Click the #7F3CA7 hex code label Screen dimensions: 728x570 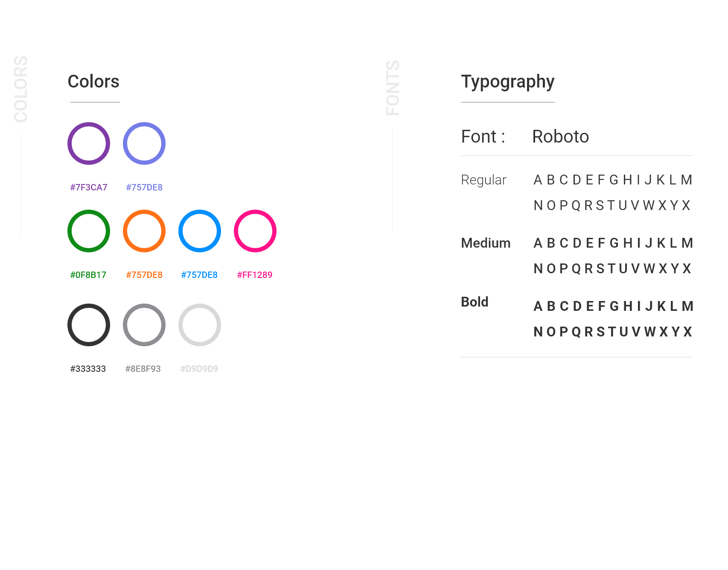coord(89,187)
